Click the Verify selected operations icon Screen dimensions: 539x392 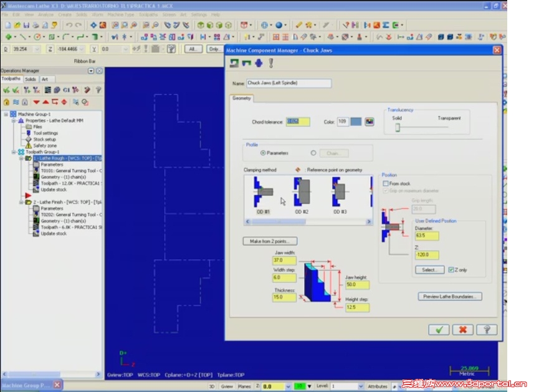(x=57, y=90)
